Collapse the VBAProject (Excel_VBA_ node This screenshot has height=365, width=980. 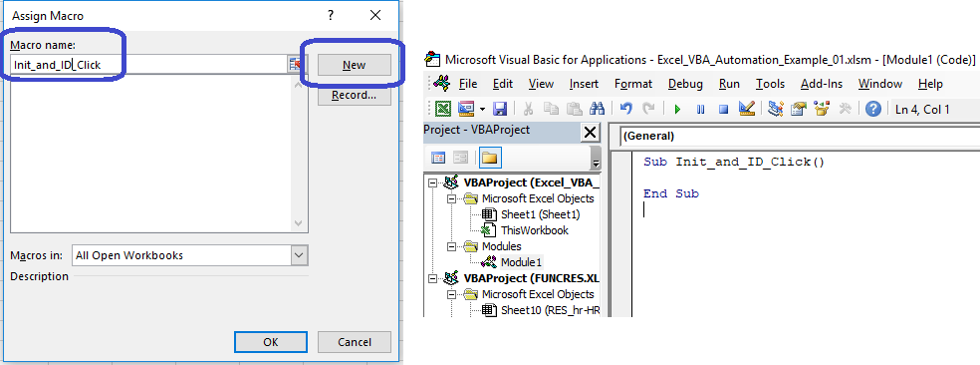coord(432,182)
